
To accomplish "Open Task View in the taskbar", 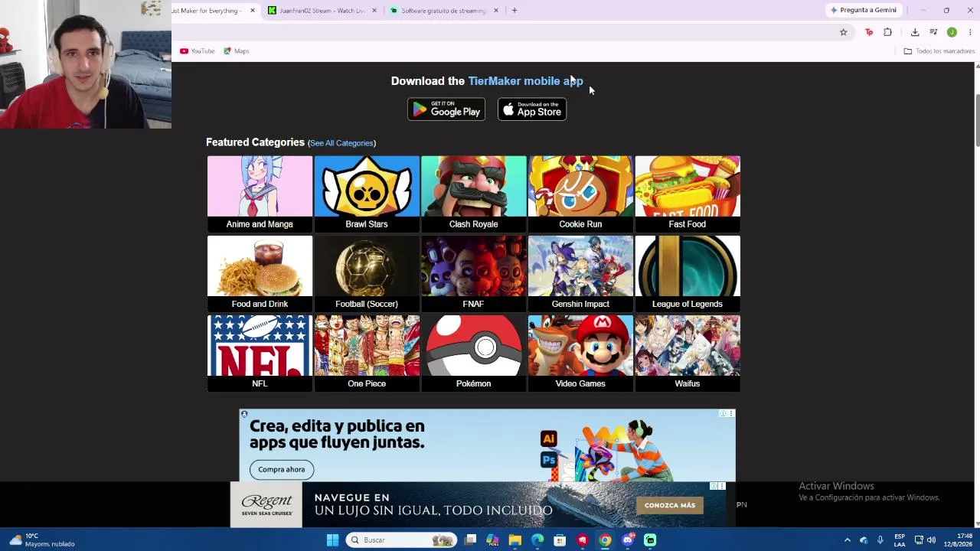I will [470, 540].
